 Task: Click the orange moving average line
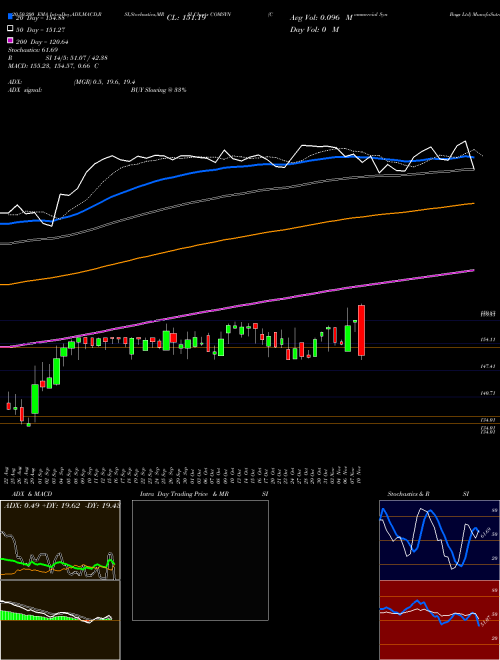click(x=236, y=238)
